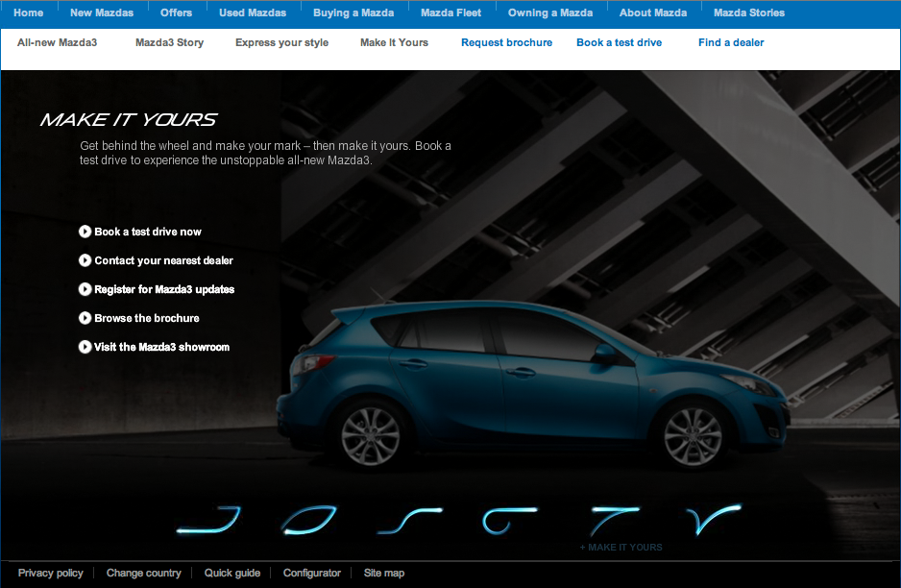This screenshot has height=588, width=901.
Task: Open Owning a Mazda in top navigation
Action: [x=549, y=12]
